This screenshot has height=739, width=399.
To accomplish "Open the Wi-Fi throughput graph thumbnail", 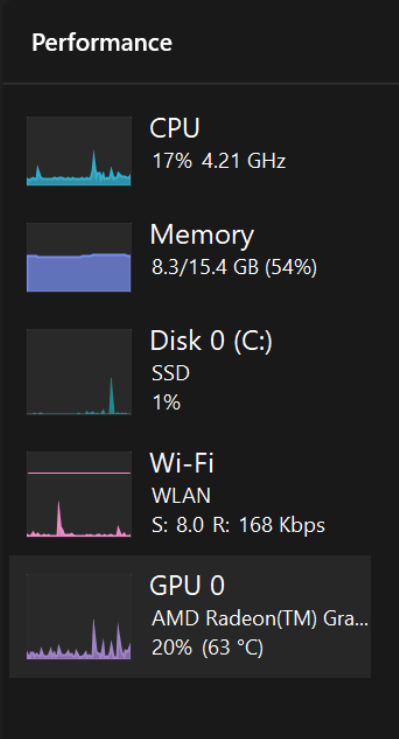I will coord(79,494).
